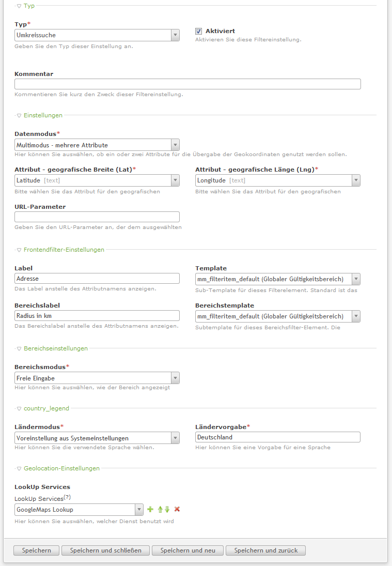392x566 pixels.
Task: Click the Speichern button
Action: (37, 550)
